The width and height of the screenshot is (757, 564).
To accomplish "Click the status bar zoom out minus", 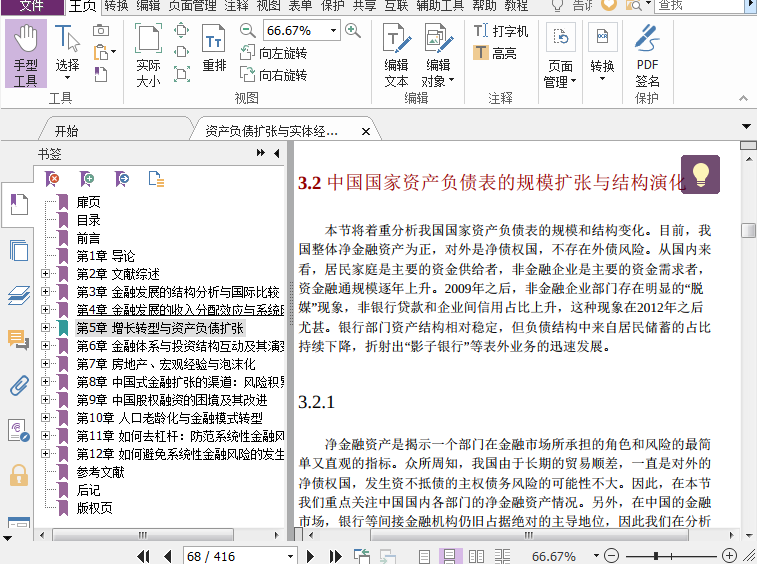I will pos(611,556).
